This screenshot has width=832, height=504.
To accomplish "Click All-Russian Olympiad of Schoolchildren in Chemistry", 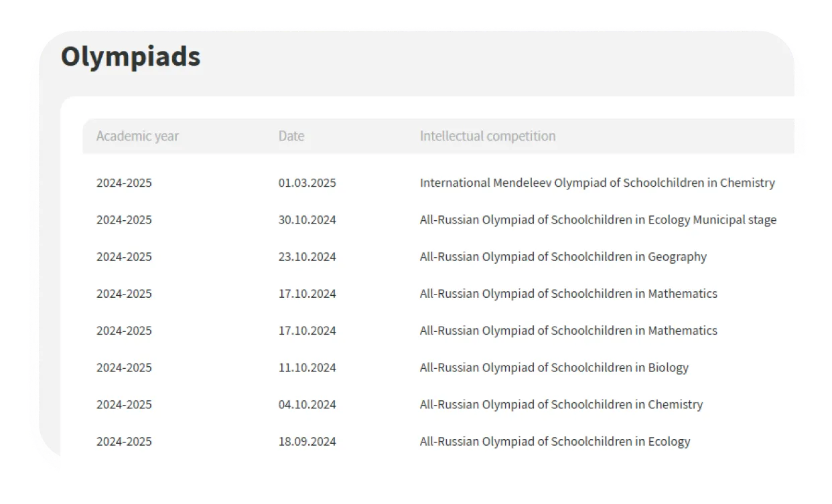I will tap(561, 404).
